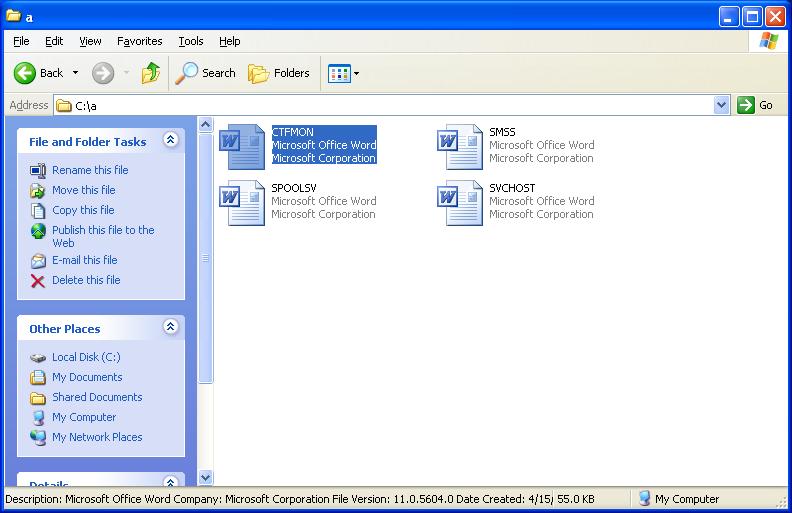Click the folder icon in the address bar
Image resolution: width=792 pixels, height=513 pixels.
point(64,106)
